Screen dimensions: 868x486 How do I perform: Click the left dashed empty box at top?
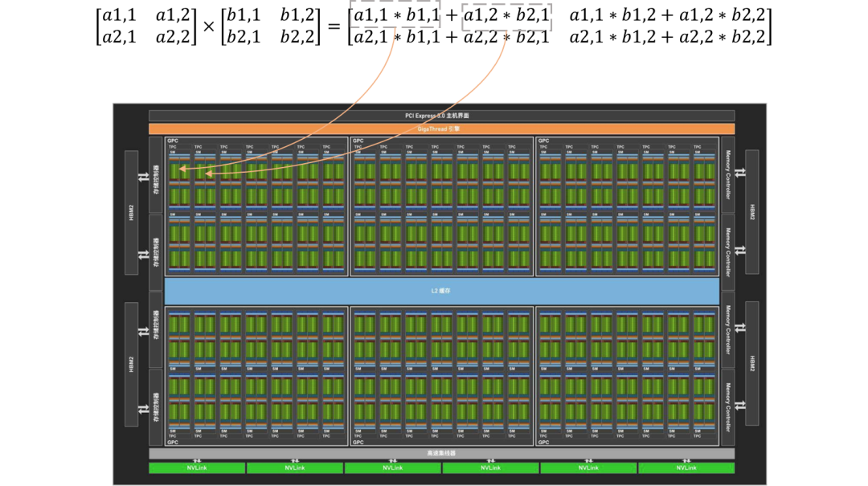click(x=395, y=14)
